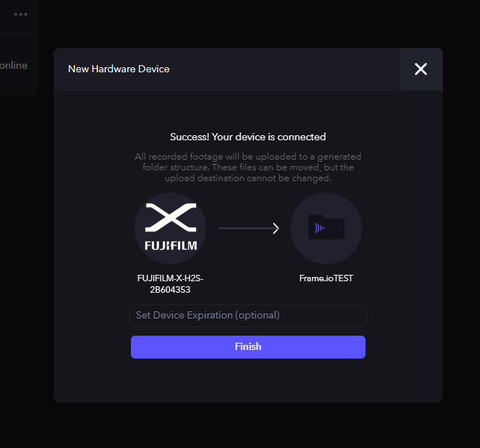Click the Fujifilm X logo icon
This screenshot has width=480, height=448.
coord(170,228)
